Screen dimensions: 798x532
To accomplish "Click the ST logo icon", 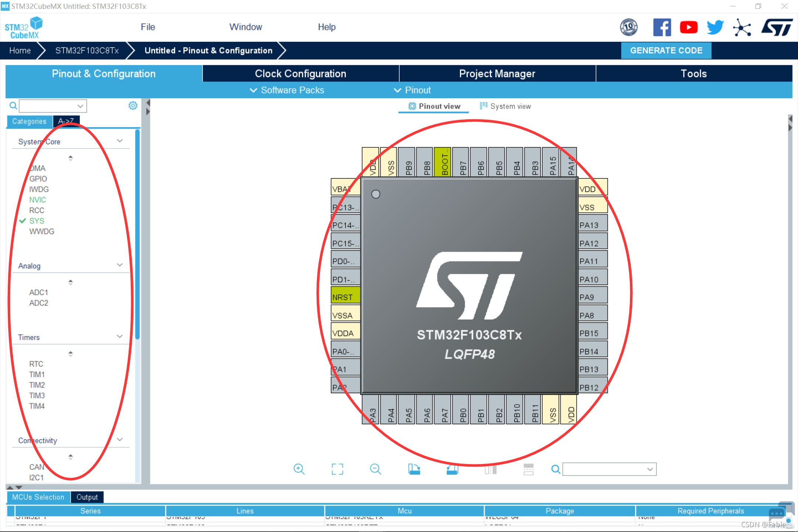I will pos(777,27).
